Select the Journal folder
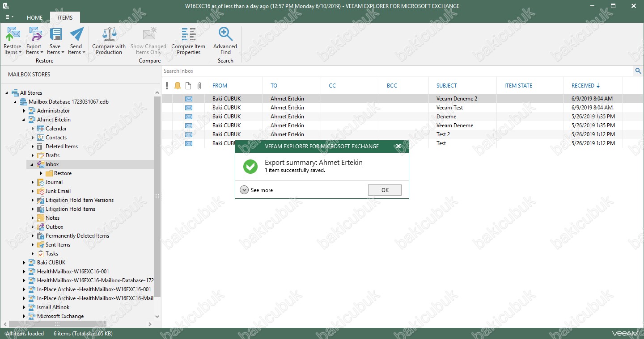 54,182
